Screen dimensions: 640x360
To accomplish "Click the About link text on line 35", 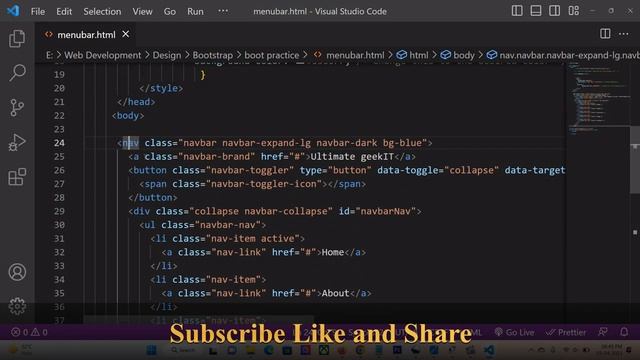I will point(336,293).
